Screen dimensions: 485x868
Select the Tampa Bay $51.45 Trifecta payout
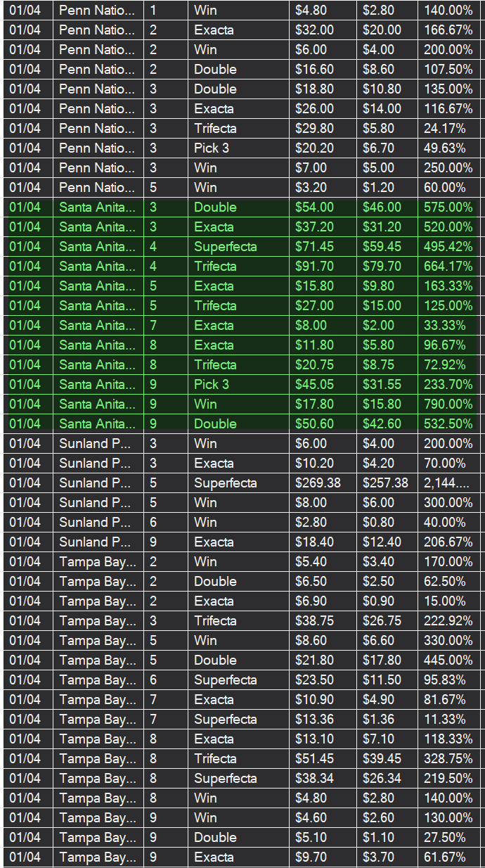click(323, 759)
